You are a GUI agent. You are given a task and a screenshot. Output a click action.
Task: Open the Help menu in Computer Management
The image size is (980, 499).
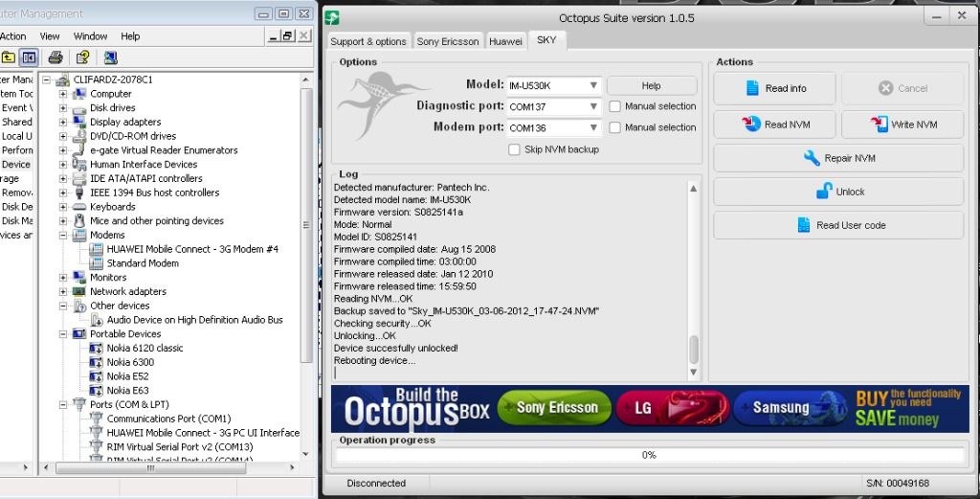[130, 36]
